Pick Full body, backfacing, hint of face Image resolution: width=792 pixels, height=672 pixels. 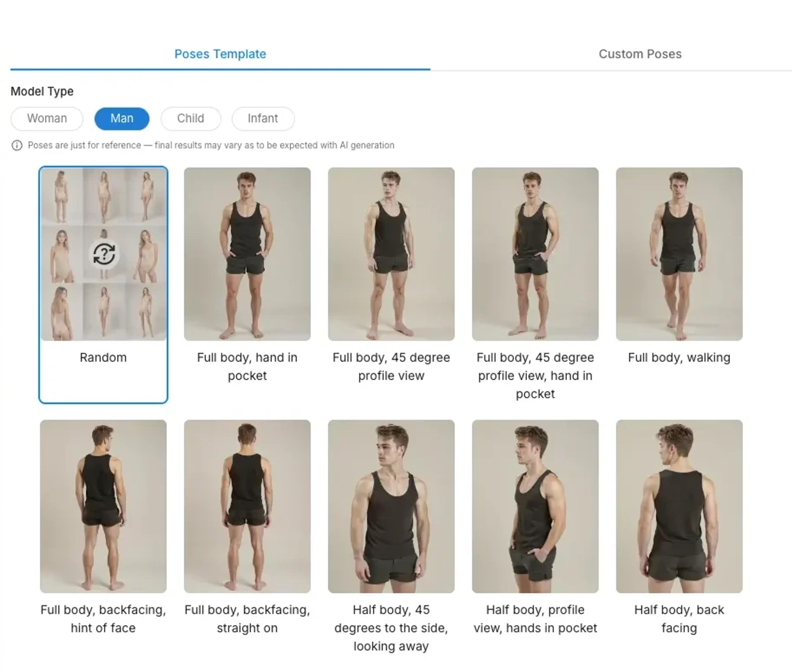pos(103,506)
